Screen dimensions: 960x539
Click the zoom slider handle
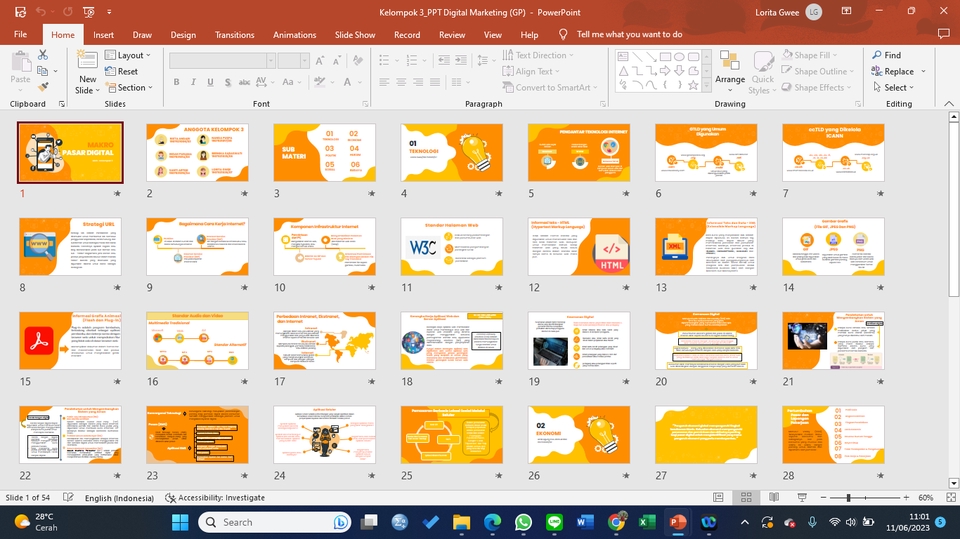click(x=849, y=497)
